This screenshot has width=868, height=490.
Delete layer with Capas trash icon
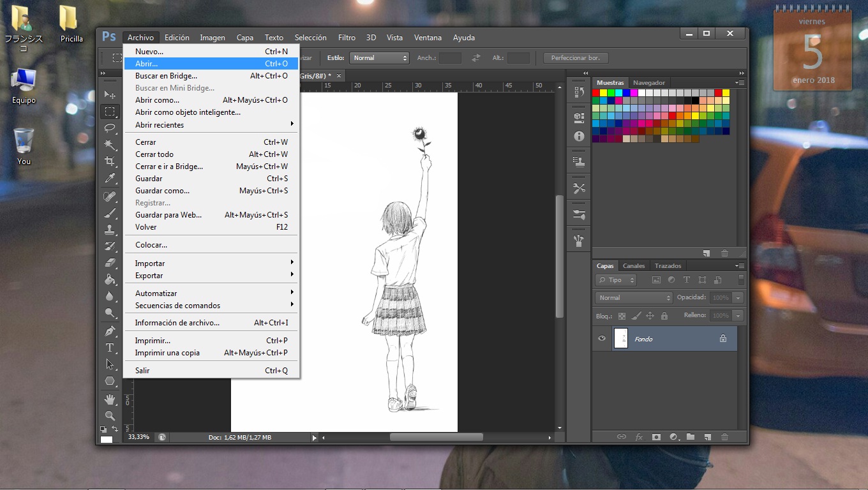(724, 437)
